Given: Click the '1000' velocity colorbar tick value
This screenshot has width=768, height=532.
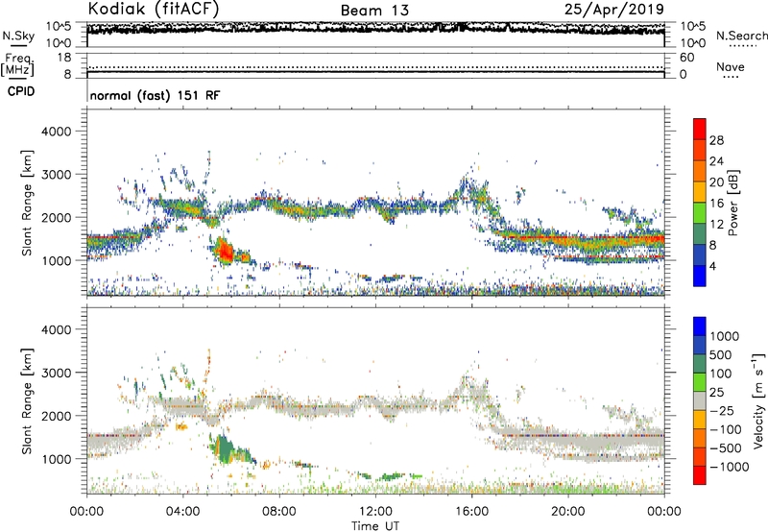Looking at the screenshot, I should [x=725, y=336].
